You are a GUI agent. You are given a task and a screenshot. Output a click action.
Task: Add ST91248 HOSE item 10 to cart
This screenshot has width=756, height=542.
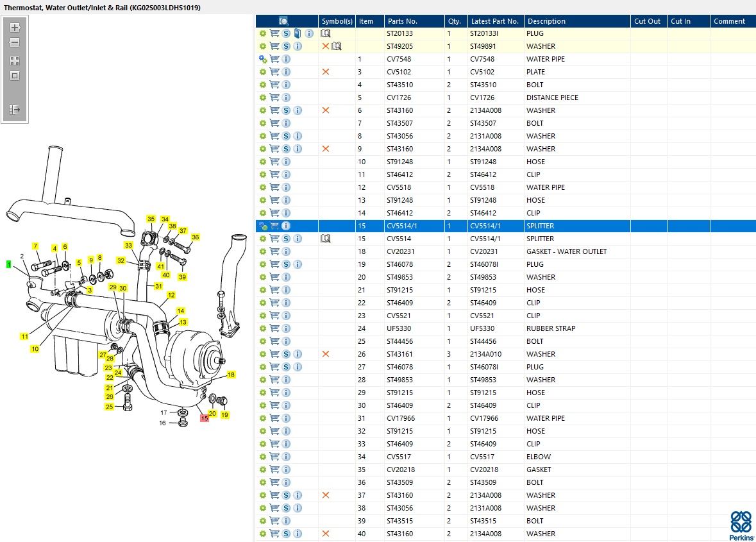click(274, 162)
